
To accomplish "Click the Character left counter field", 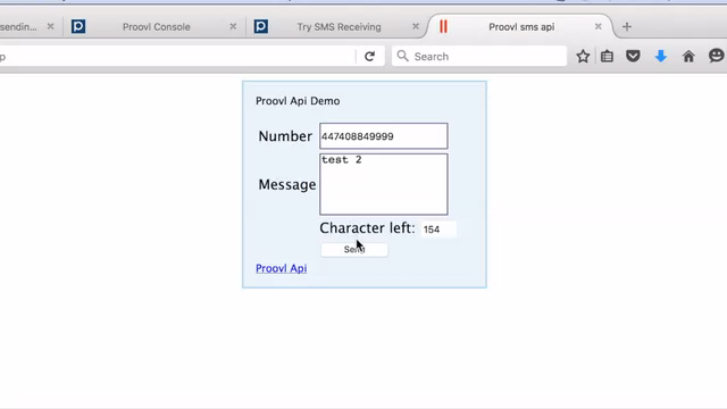I will click(x=439, y=229).
